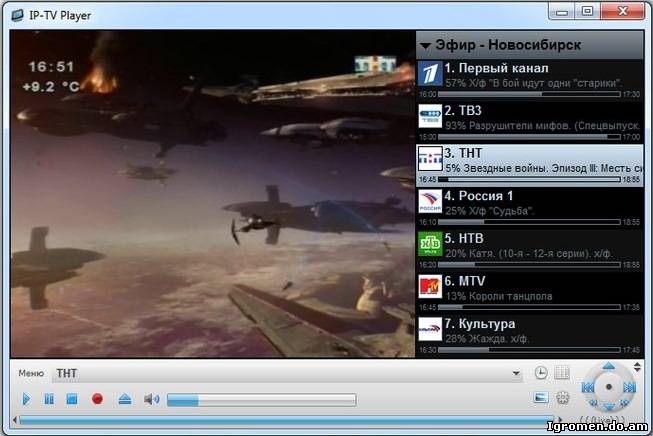Show the TV program guide grid icon
The width and height of the screenshot is (653, 436).
coord(562,373)
